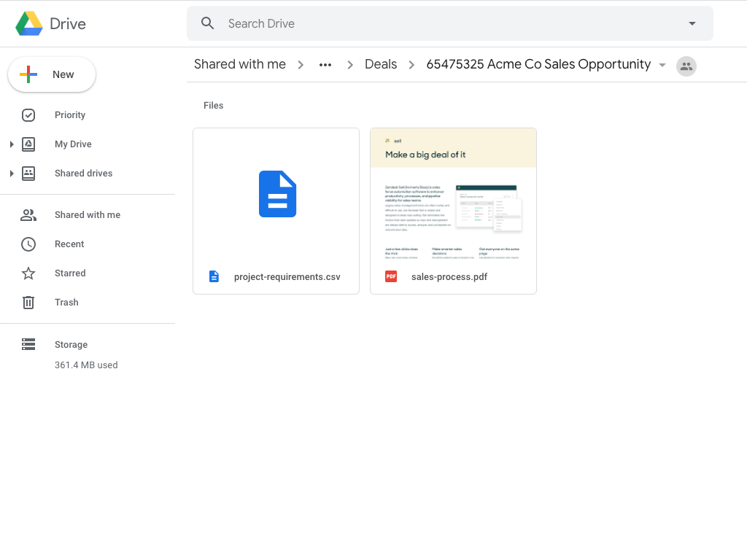The image size is (747, 560).
Task: Click the New button
Action: pos(51,74)
